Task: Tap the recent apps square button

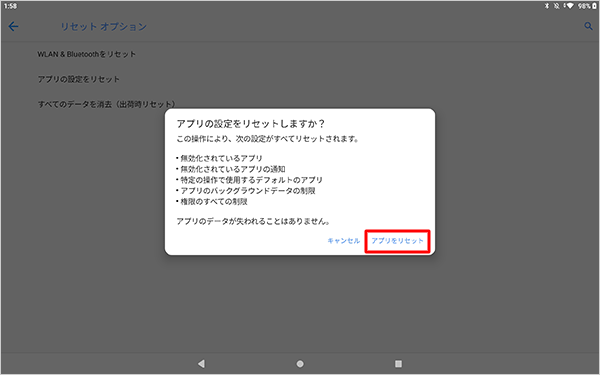Action: point(398,364)
